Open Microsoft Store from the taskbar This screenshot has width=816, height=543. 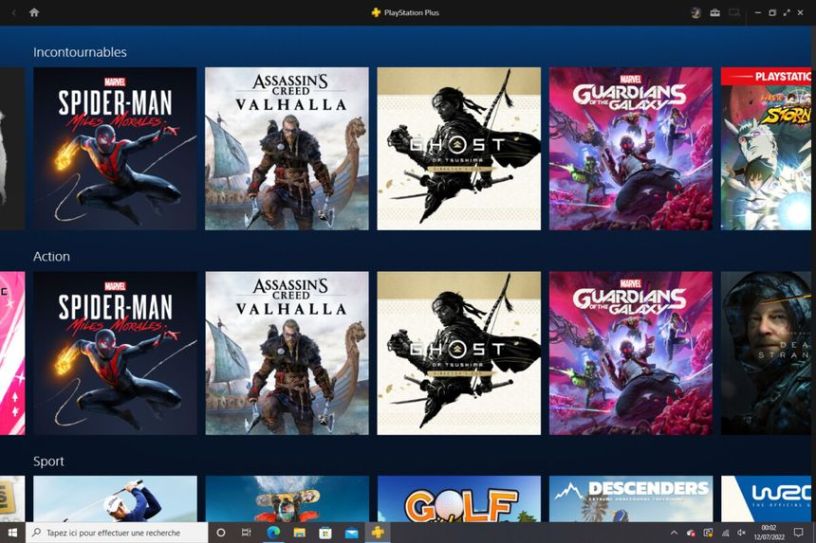click(325, 532)
